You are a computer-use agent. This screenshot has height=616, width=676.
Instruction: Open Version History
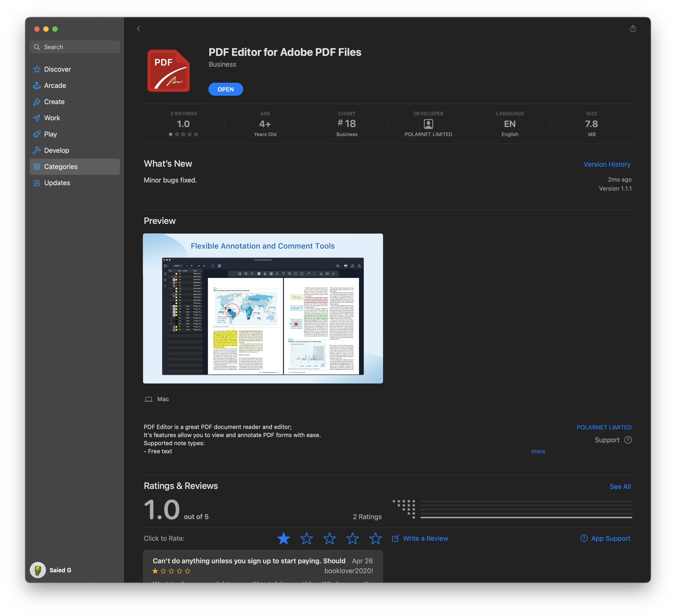coord(607,164)
